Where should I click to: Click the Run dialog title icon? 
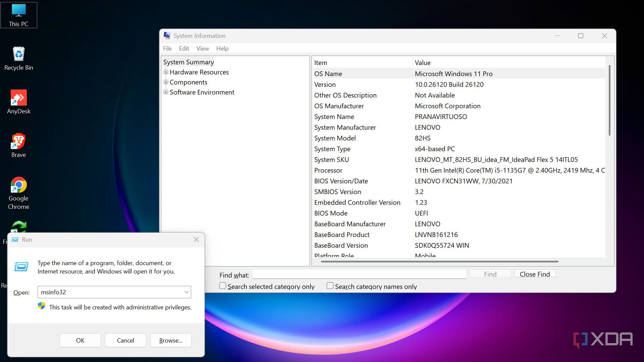pyautogui.click(x=15, y=240)
